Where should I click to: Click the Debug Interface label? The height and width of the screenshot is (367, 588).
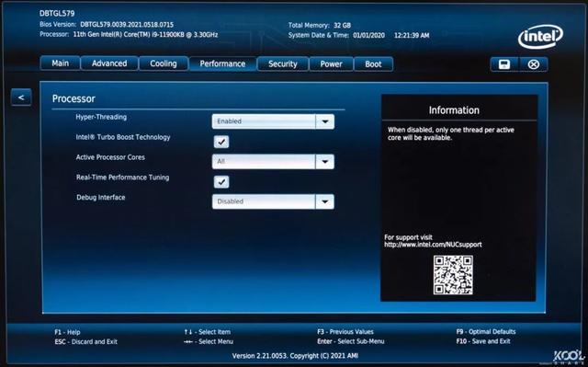(101, 198)
